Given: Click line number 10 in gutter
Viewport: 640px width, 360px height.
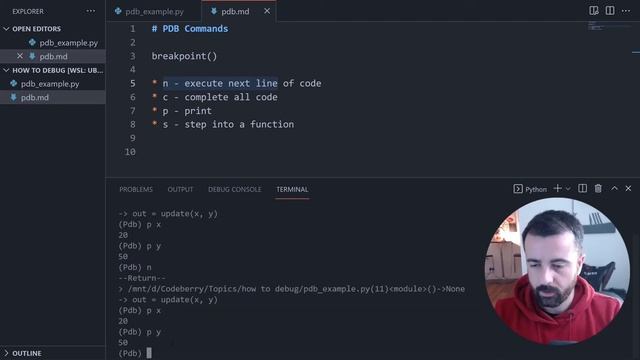Looking at the screenshot, I should tap(130, 152).
